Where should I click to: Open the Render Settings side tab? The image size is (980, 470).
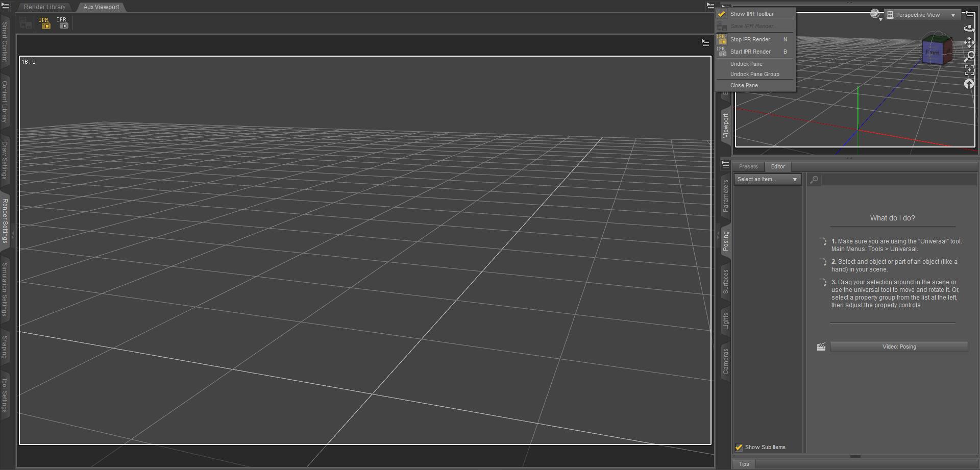point(5,220)
